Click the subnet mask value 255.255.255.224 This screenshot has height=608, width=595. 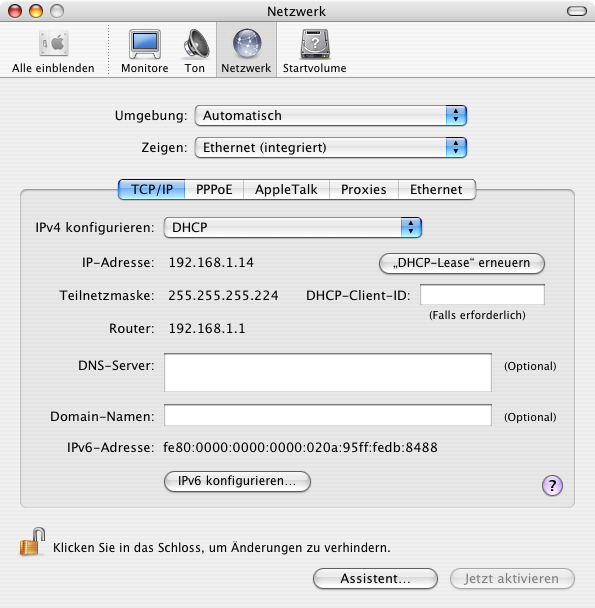(223, 295)
